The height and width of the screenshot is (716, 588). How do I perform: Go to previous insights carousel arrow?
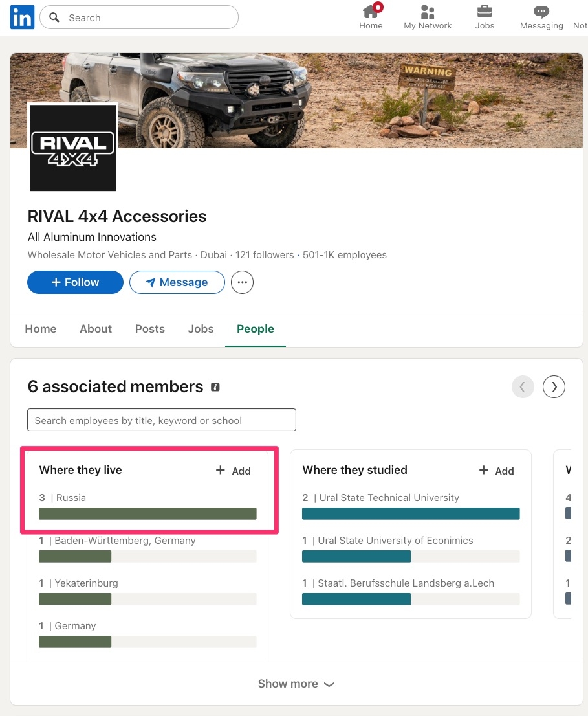[x=523, y=386]
